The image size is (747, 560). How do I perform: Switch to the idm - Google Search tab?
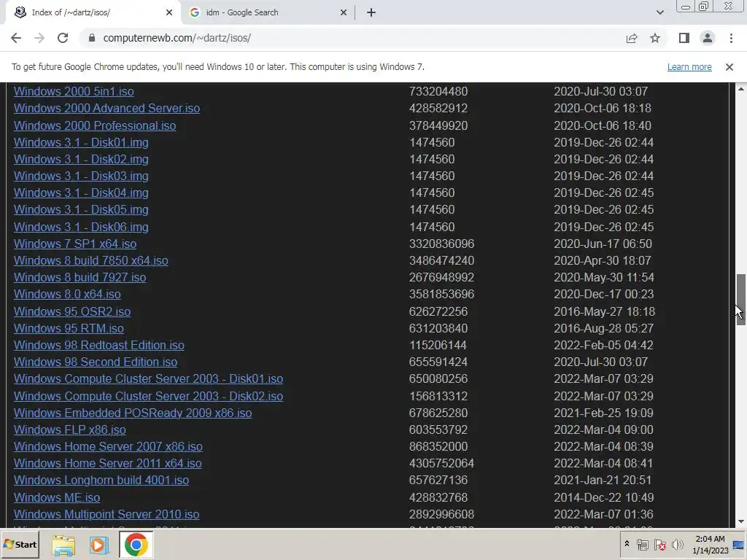tap(268, 12)
